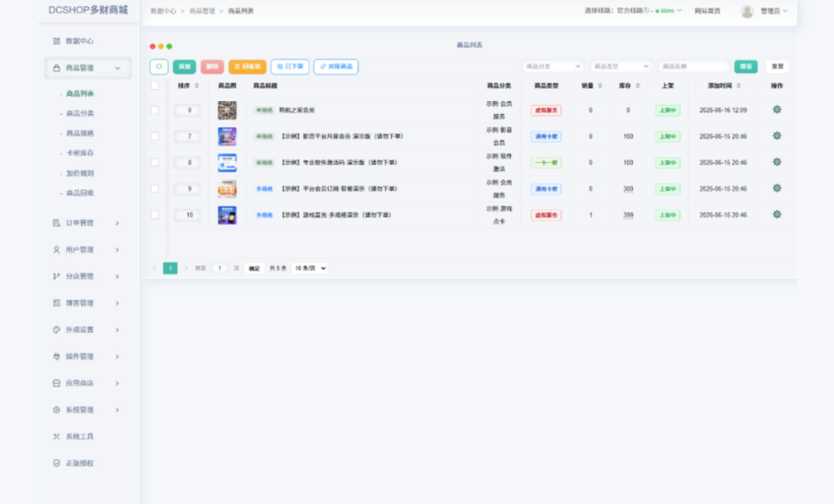834x504 pixels.
Task: Click the green 搜索 button
Action: pos(746,67)
